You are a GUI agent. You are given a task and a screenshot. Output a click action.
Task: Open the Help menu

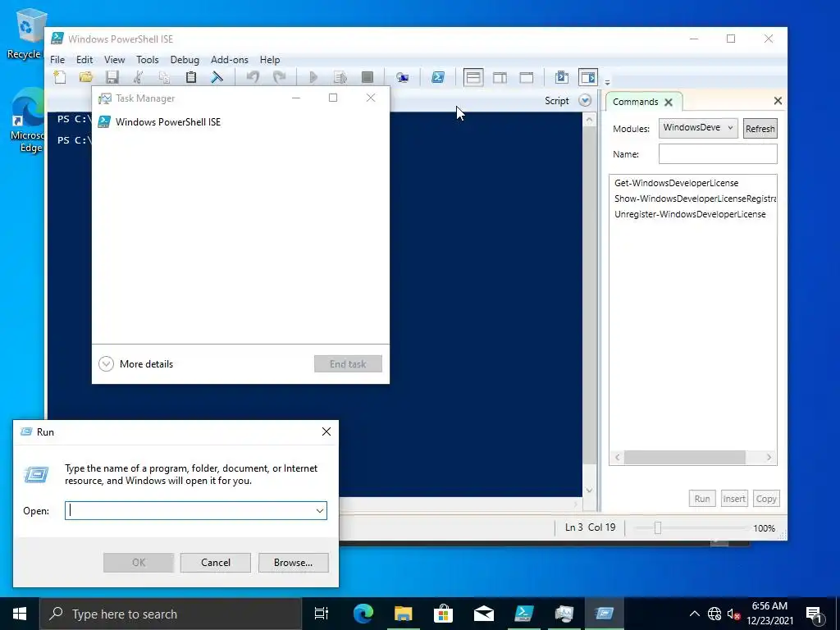pyautogui.click(x=270, y=59)
